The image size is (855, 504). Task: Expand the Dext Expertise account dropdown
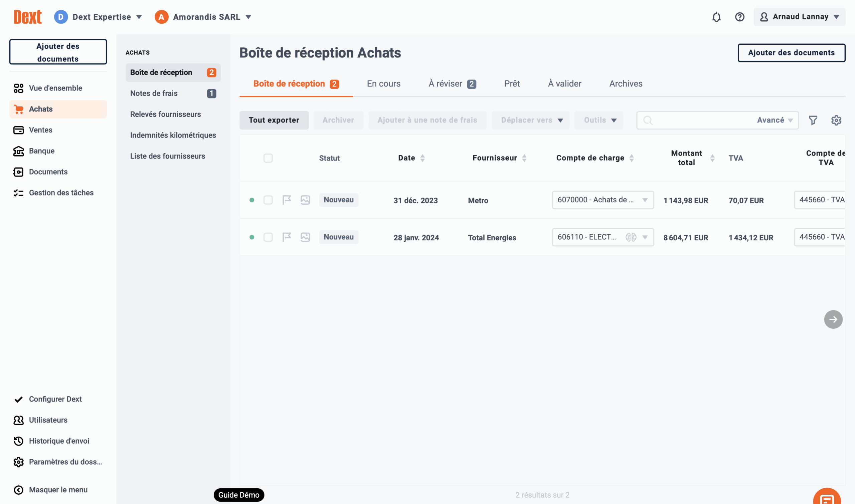98,17
